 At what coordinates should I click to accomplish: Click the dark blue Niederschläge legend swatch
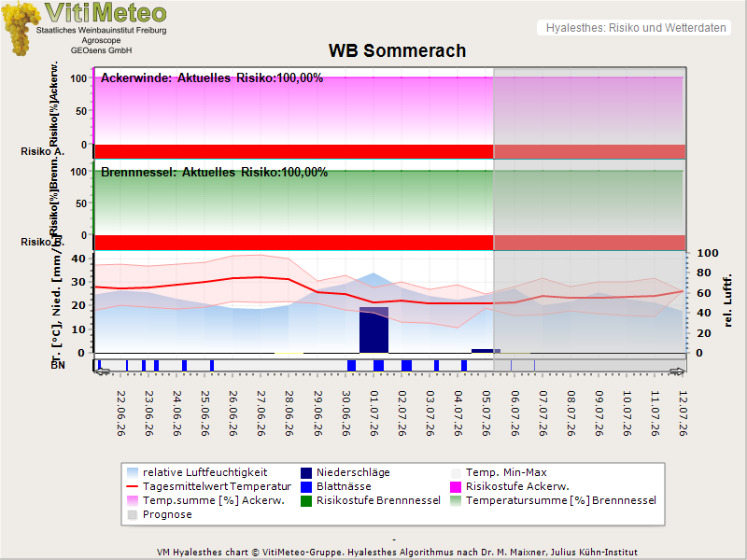pos(306,473)
